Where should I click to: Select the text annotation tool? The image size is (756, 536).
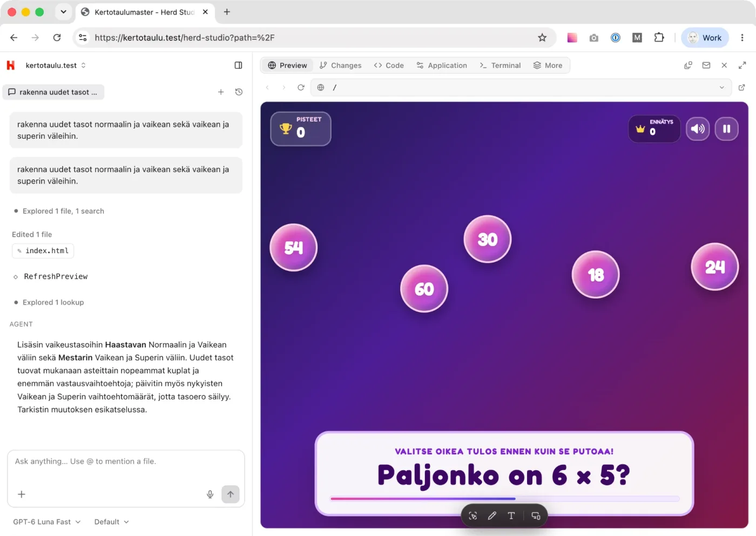(x=511, y=515)
